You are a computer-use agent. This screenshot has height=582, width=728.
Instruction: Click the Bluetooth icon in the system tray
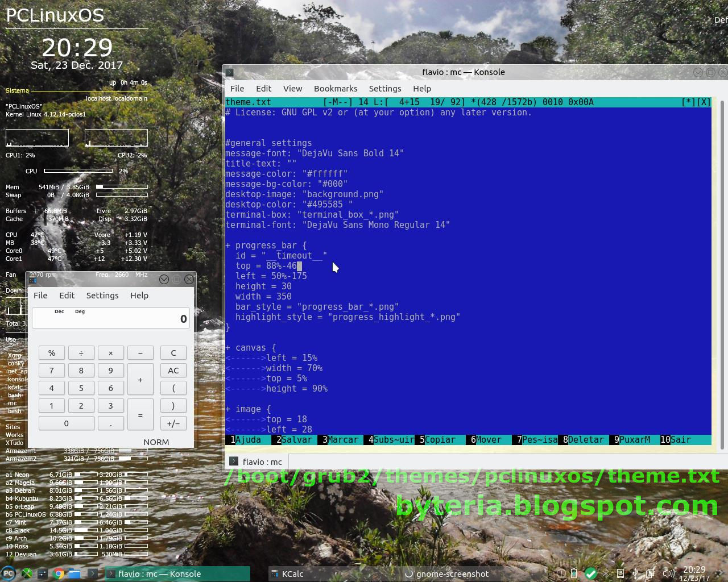pyautogui.click(x=605, y=573)
